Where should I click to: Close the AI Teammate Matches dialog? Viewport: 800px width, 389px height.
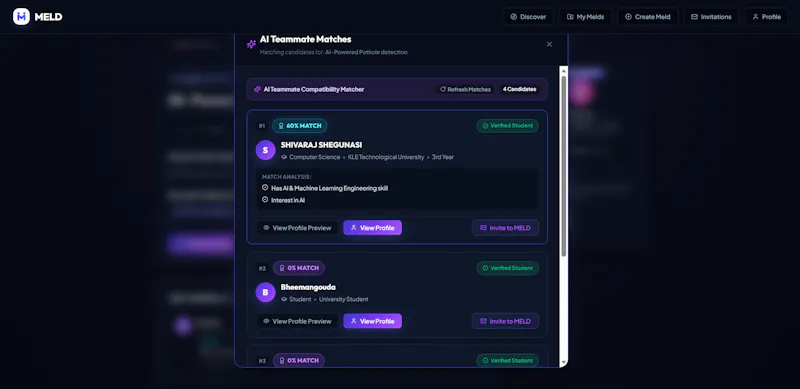click(549, 44)
